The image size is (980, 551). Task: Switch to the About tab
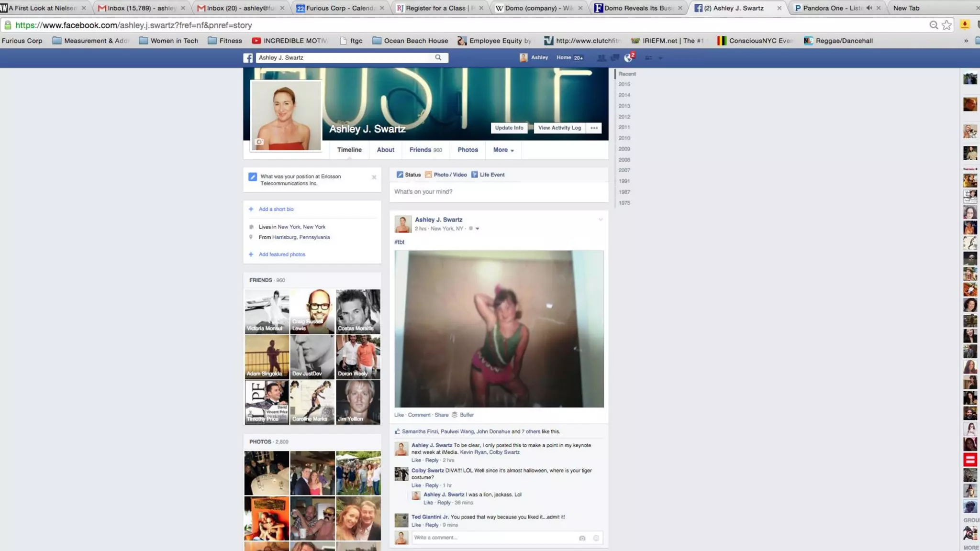click(385, 150)
